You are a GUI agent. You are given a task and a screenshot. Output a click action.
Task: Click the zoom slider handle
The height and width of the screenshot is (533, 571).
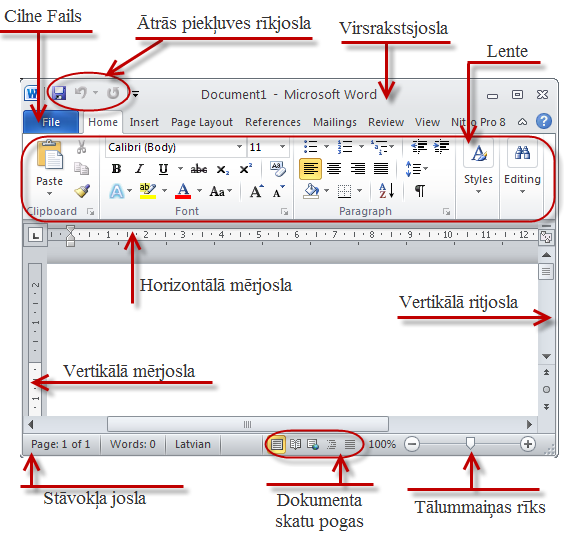(x=470, y=444)
